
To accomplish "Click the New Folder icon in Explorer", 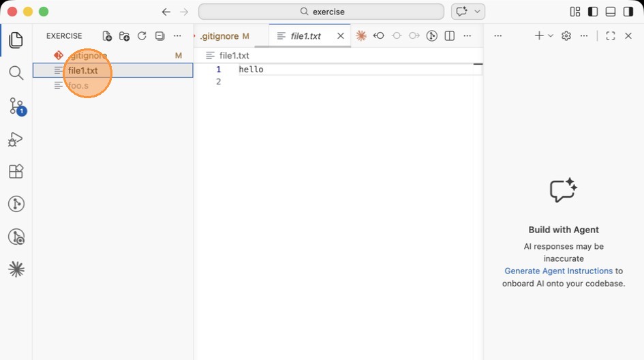I will pyautogui.click(x=124, y=36).
